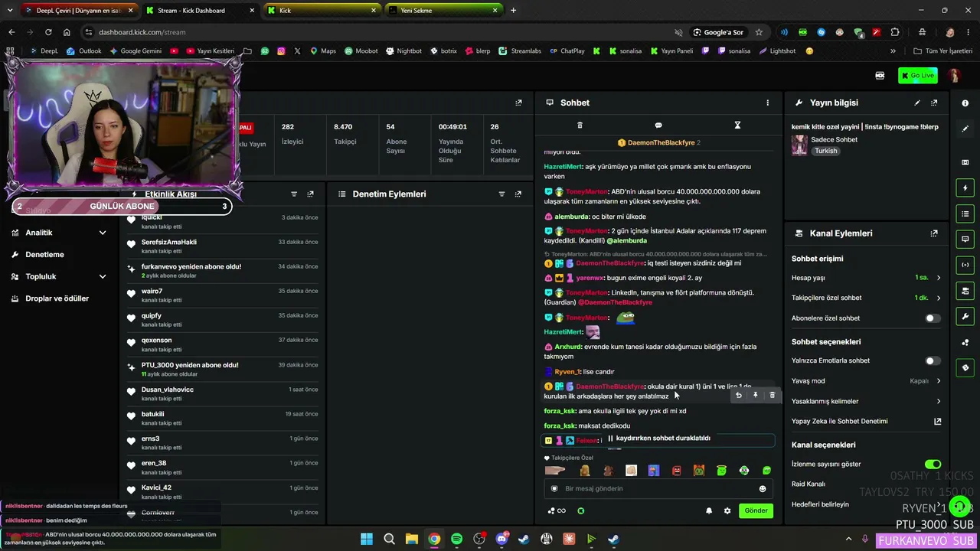Image resolution: width=980 pixels, height=551 pixels.
Task: Delete the hovered DaemonTheBlackfyre message
Action: (x=772, y=396)
